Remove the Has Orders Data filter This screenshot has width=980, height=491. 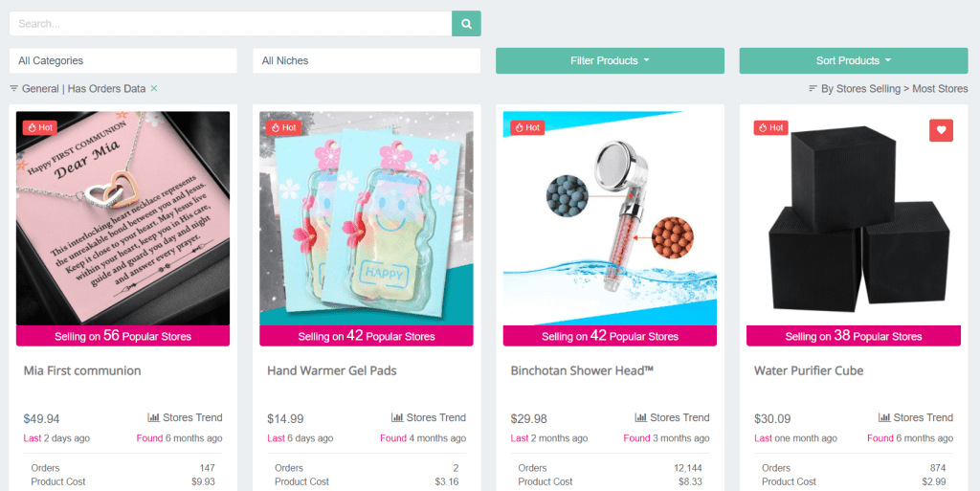click(x=154, y=89)
